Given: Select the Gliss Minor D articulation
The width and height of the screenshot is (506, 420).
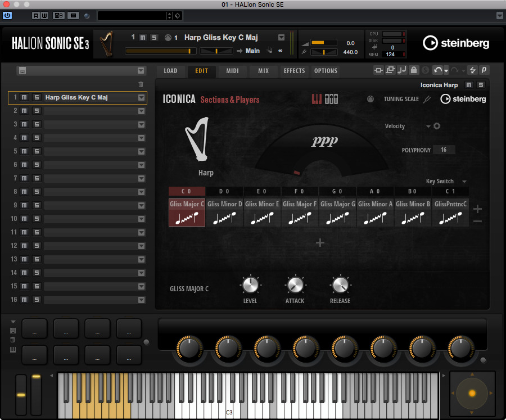Looking at the screenshot, I should point(224,213).
